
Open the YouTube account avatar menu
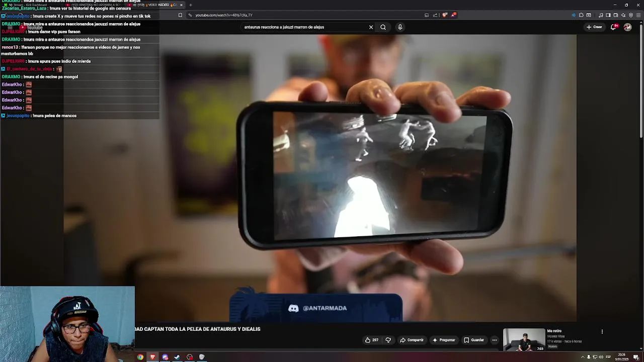(x=627, y=27)
